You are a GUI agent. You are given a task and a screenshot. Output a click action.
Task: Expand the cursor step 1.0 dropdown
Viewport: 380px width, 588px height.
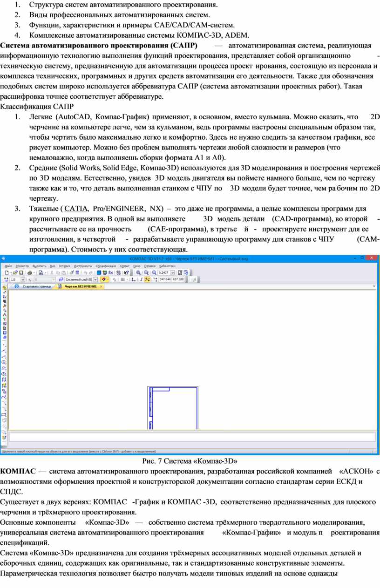[x=23, y=279]
